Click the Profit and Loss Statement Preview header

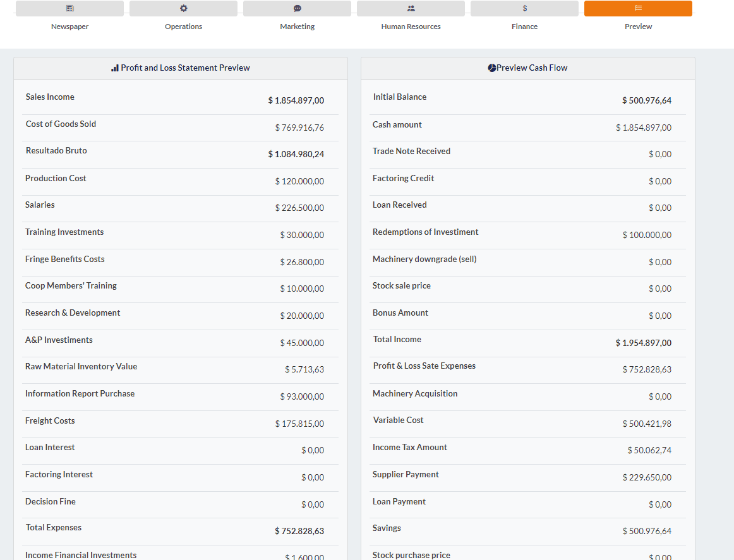[185, 68]
